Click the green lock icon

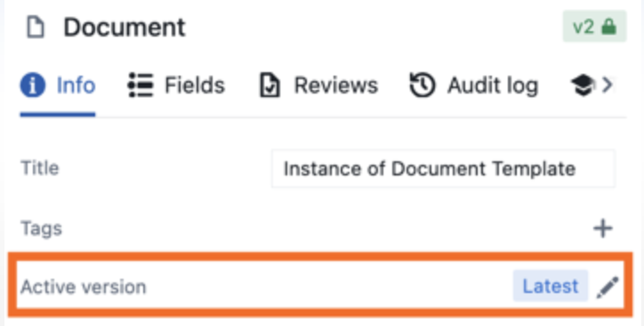(x=608, y=27)
